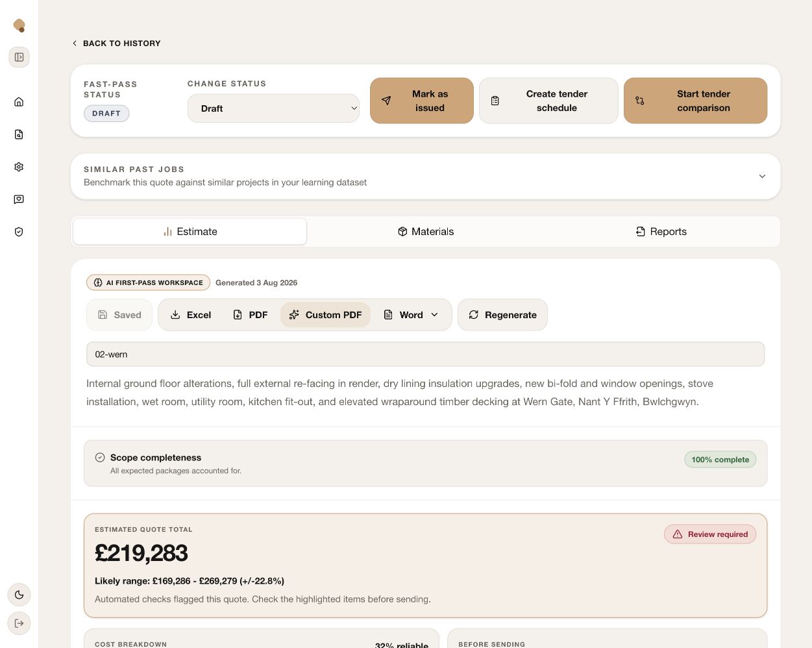Click the Mark as issued button
Viewport: 812px width, 648px height.
click(422, 101)
